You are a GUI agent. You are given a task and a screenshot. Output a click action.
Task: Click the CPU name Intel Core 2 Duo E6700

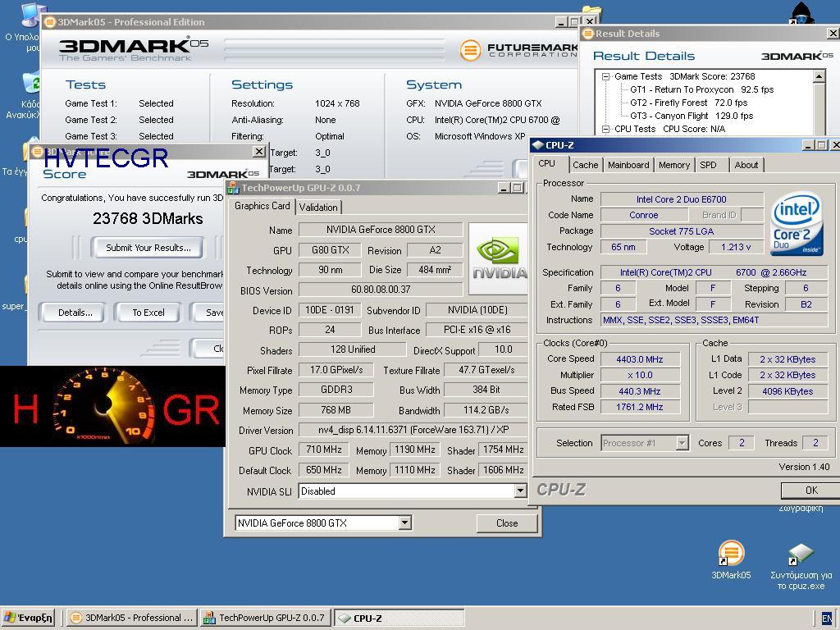coord(682,199)
